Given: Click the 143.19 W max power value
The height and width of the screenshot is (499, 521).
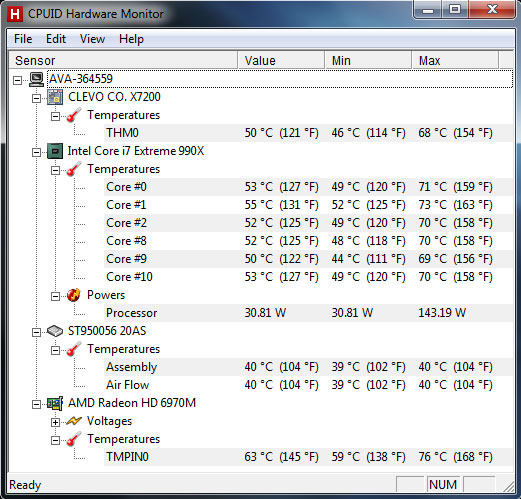Looking at the screenshot, I should pyautogui.click(x=442, y=313).
